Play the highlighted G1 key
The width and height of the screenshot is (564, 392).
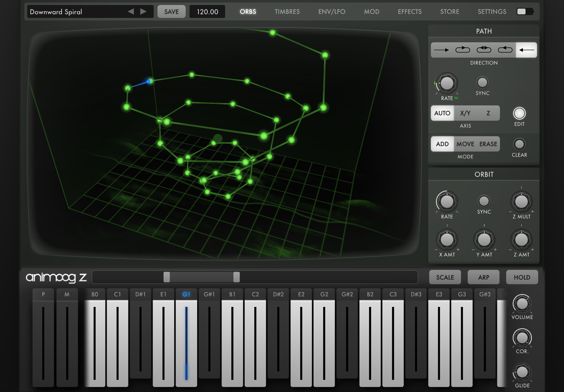pos(186,338)
